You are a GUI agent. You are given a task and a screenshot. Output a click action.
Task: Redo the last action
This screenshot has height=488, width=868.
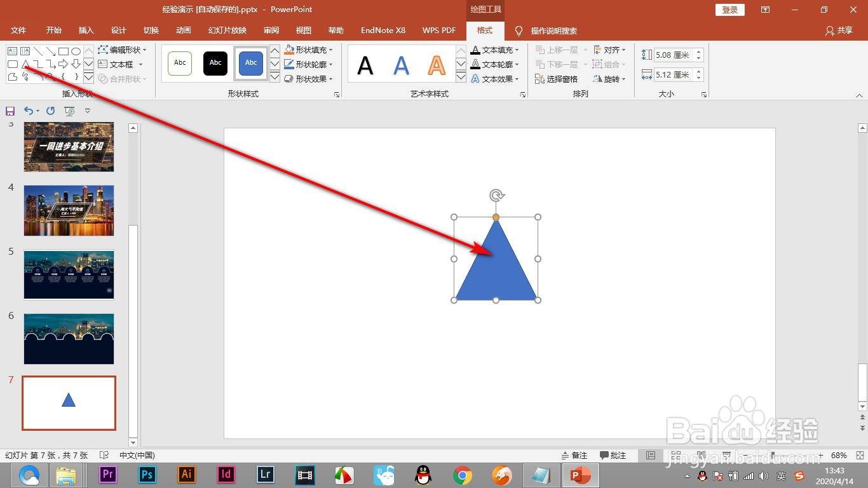(50, 111)
